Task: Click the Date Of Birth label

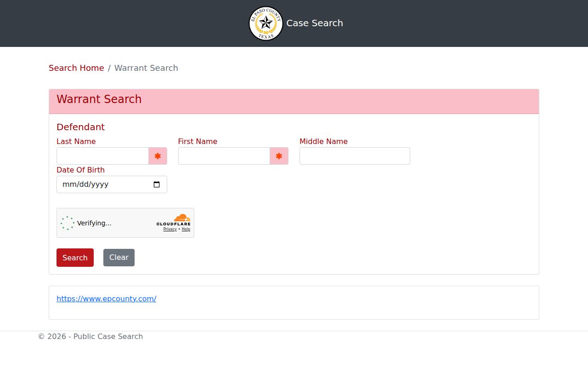Action: pos(80,170)
